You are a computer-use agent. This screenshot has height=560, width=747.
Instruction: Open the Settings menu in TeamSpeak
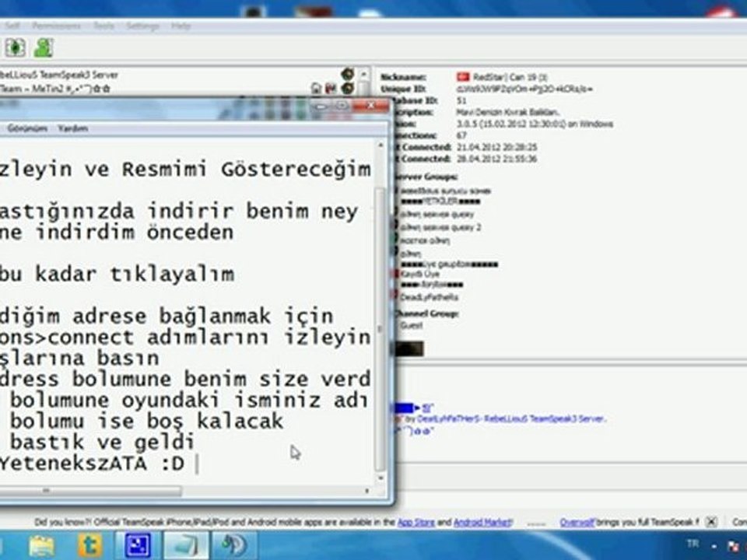point(142,26)
